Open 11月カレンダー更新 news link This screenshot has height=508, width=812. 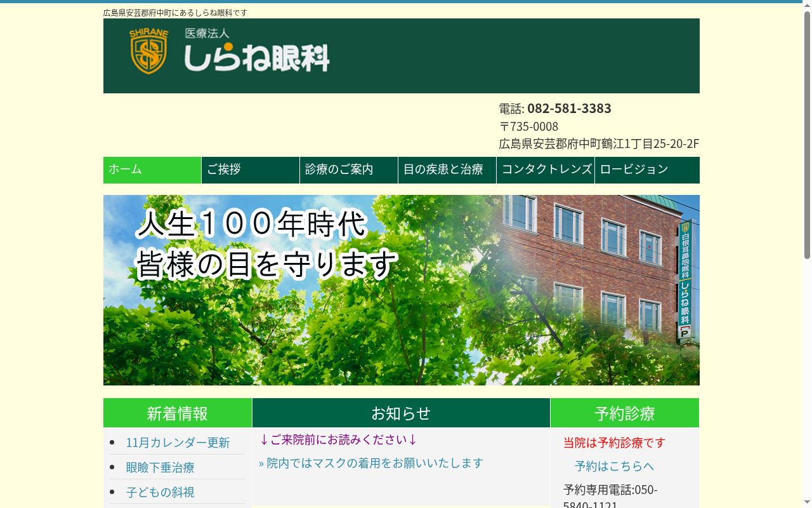[178, 443]
